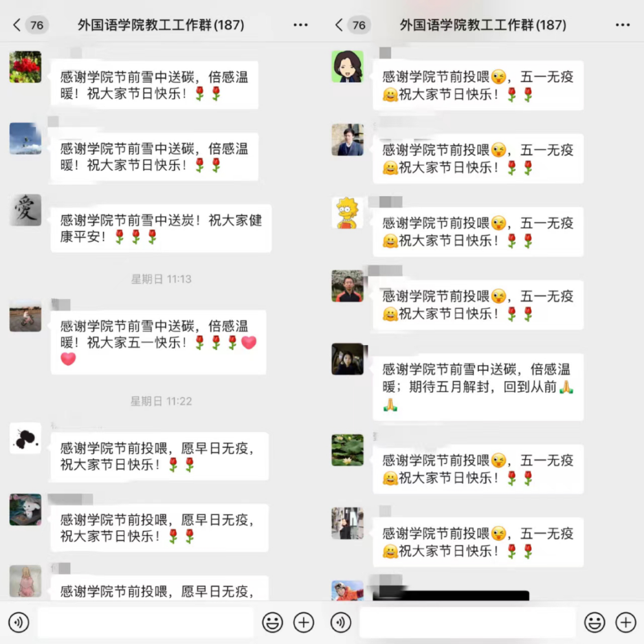644x644 pixels.
Task: Tap the unread count 76 badge in left chat
Action: tap(36, 25)
